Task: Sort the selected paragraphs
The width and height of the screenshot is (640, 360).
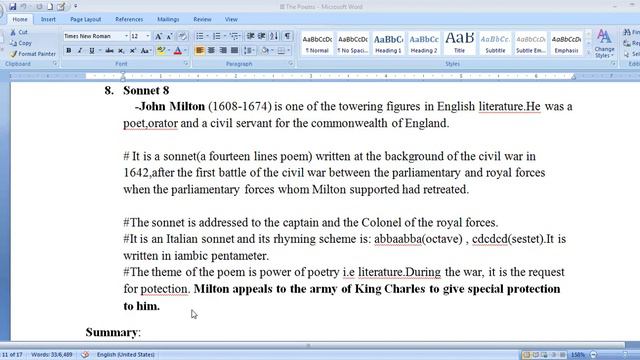Action: pyautogui.click(x=274, y=36)
